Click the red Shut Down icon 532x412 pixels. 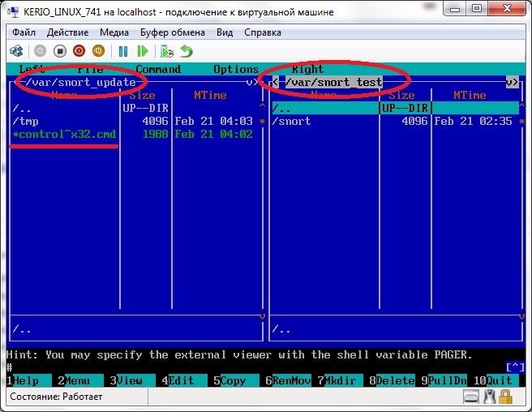[x=80, y=51]
